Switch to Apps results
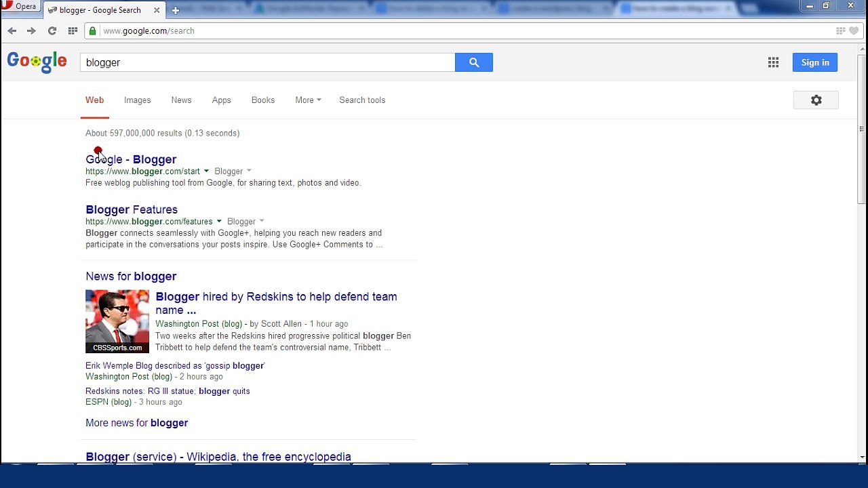The height and width of the screenshot is (488, 868). click(x=221, y=100)
